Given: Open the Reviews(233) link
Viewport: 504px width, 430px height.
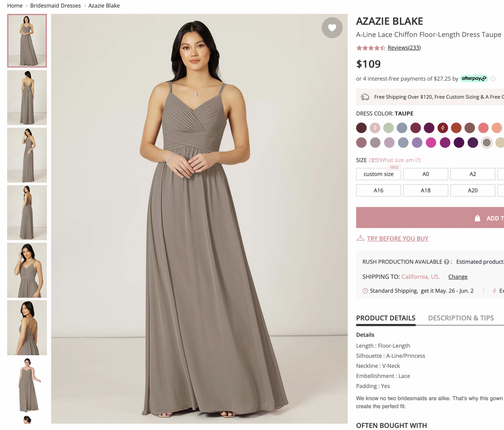Looking at the screenshot, I should [404, 47].
